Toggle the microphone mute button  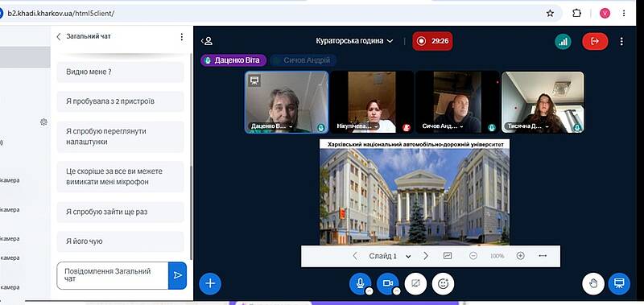(360, 283)
